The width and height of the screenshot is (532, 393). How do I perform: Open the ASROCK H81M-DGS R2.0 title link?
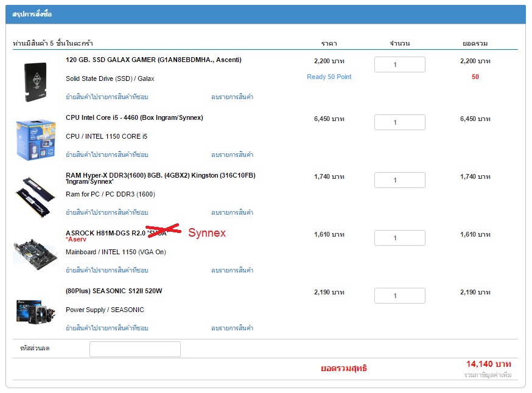pyautogui.click(x=116, y=233)
